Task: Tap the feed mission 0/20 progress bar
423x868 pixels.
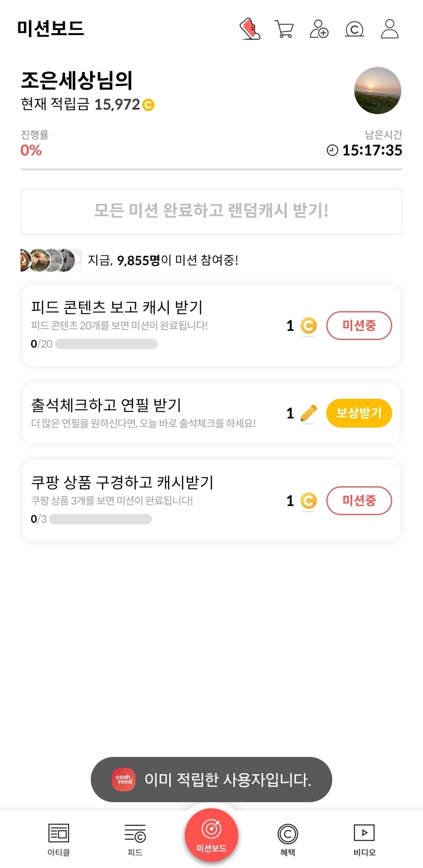Action: [106, 344]
